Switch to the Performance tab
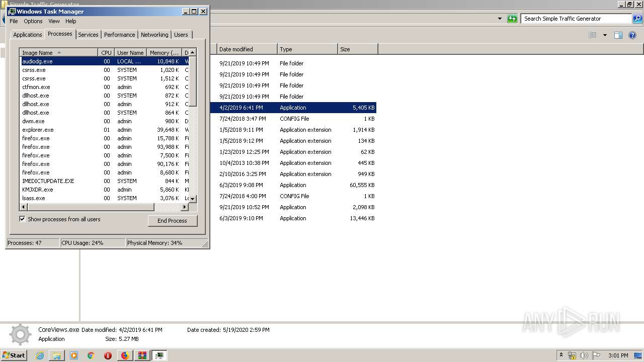The image size is (644, 362). tap(120, 35)
